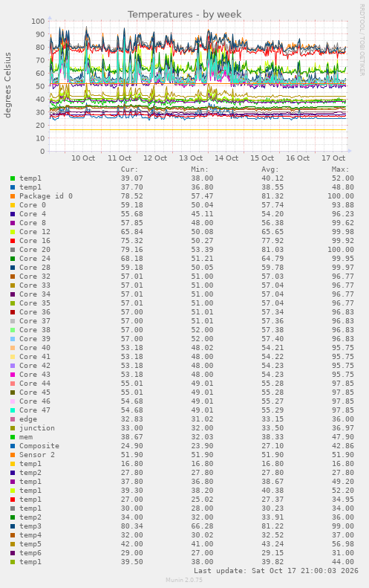This screenshot has width=369, height=588.
Task: Click the Core 0 max value 93.88
Action: click(x=343, y=205)
